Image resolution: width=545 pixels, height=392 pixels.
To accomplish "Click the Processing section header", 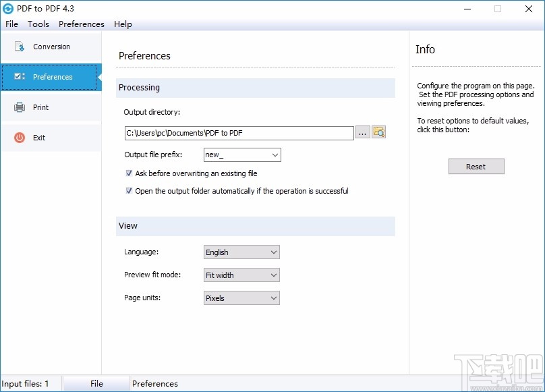I will tap(256, 88).
